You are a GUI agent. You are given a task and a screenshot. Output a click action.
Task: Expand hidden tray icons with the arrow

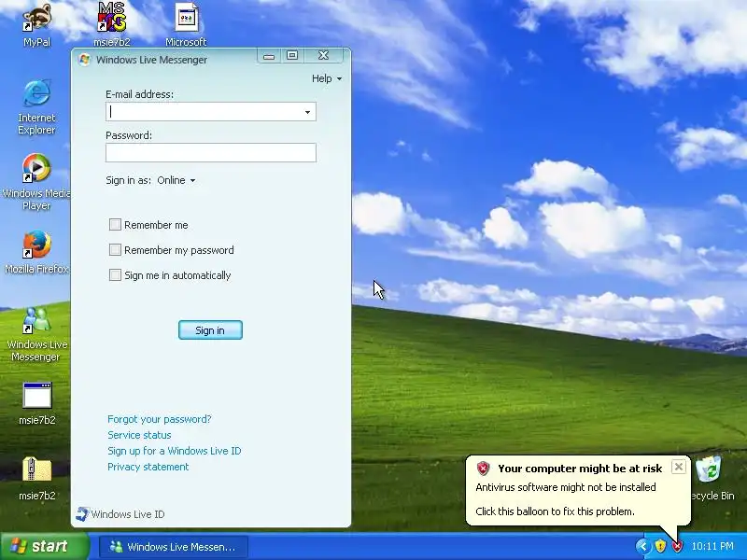click(643, 546)
